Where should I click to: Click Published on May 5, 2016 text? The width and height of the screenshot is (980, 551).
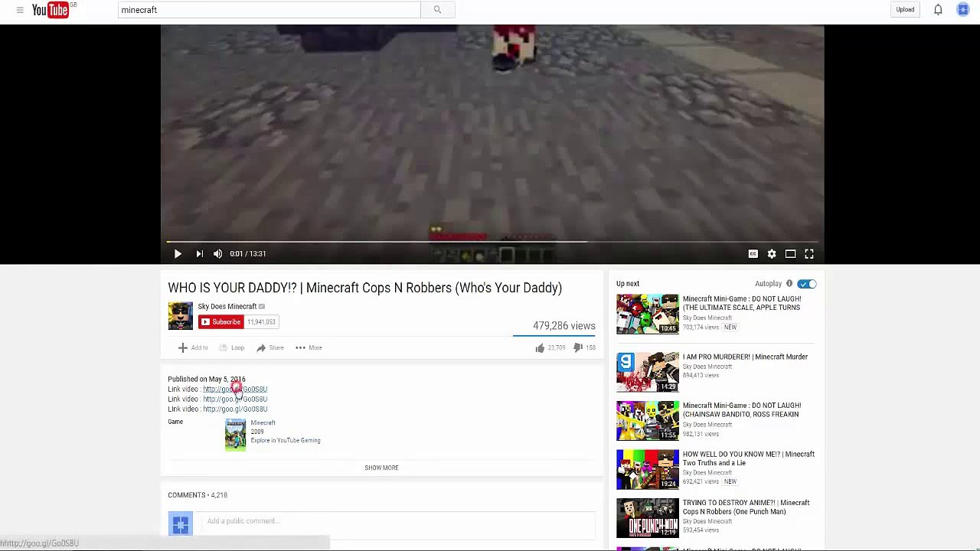pos(207,380)
